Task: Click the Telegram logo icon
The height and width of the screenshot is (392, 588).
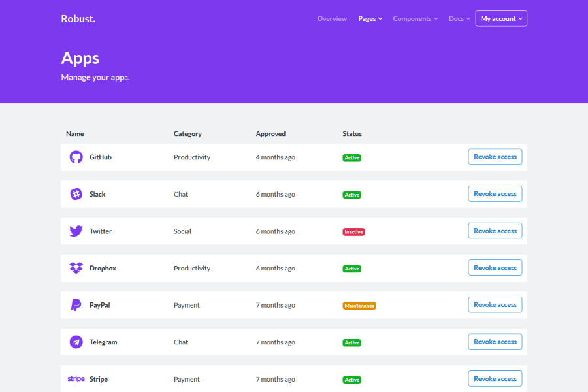Action: pyautogui.click(x=76, y=342)
